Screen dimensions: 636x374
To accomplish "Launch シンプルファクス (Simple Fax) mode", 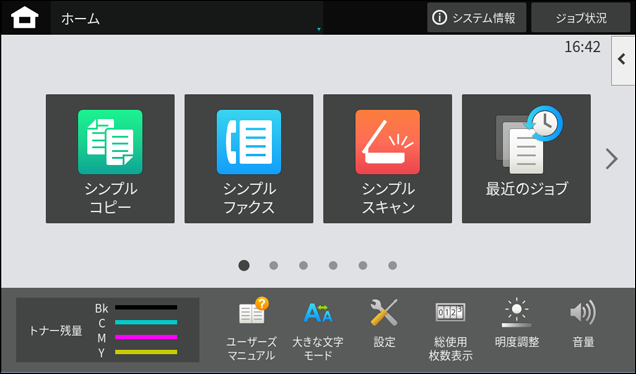I will (249, 159).
